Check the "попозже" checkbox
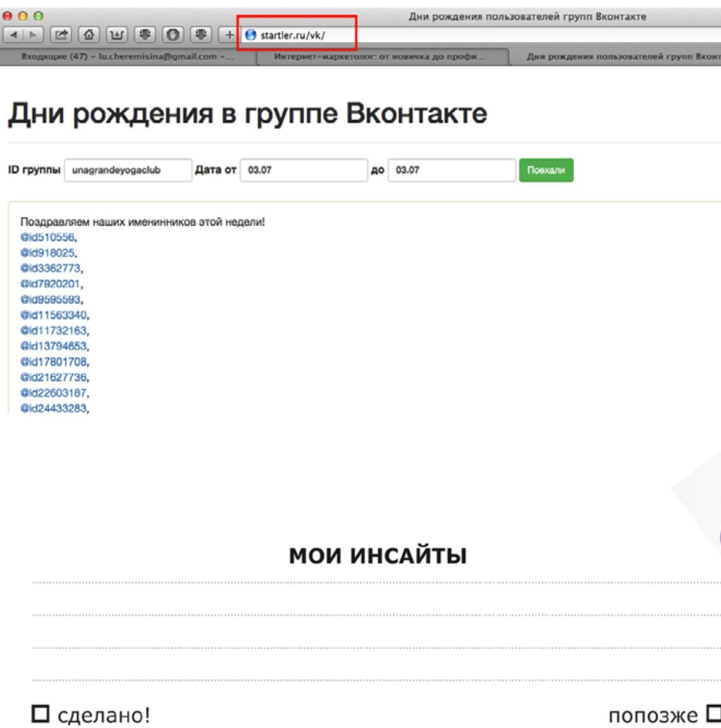Screen dimensions: 721x728 (713, 713)
